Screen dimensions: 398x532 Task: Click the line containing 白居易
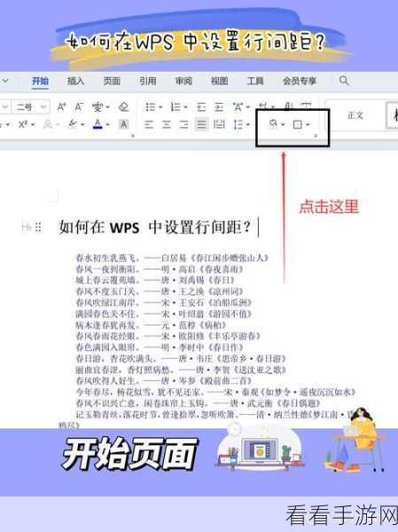(172, 258)
